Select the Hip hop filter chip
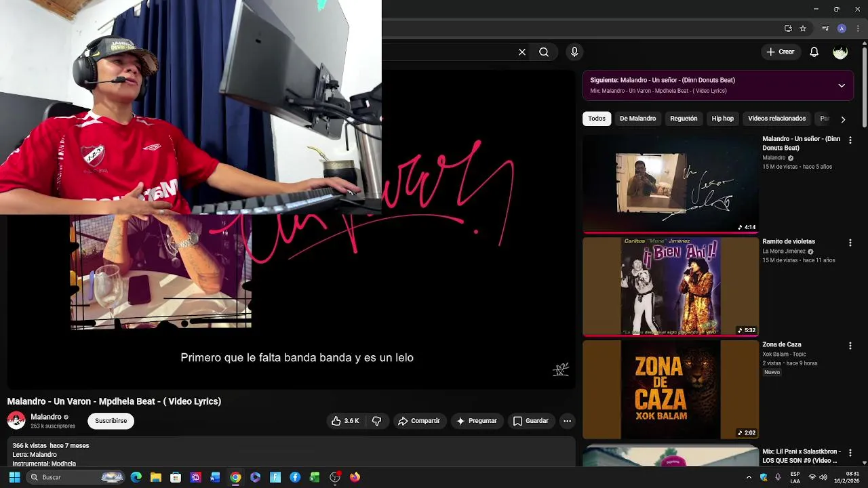The image size is (868, 488). (x=722, y=119)
